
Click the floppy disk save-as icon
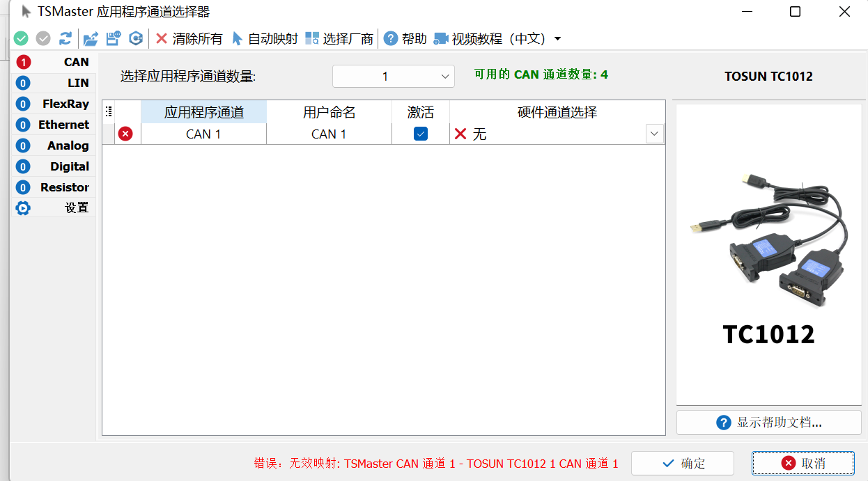pyautogui.click(x=113, y=38)
